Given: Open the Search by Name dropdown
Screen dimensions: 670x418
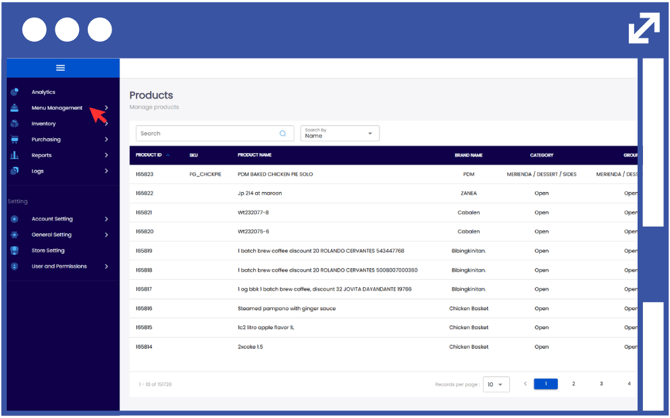Looking at the screenshot, I should pyautogui.click(x=339, y=134).
